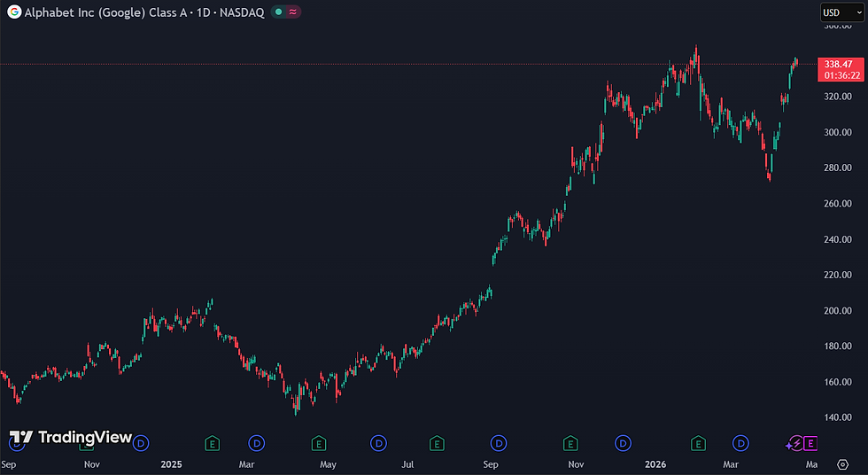Open the earnings marker just after Jul

tap(437, 443)
